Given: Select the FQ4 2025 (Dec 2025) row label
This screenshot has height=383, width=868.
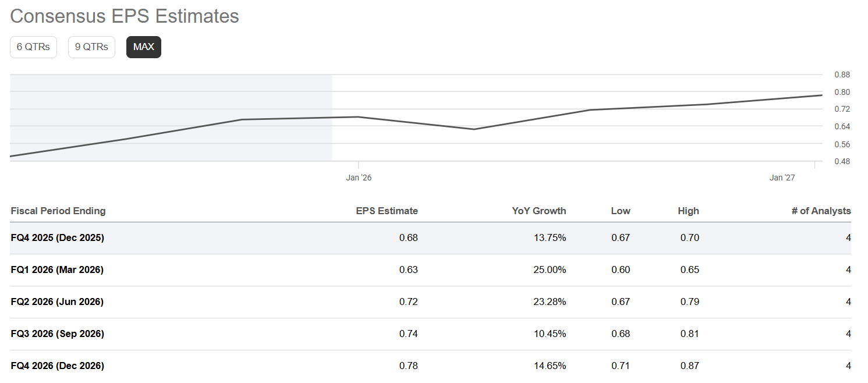Looking at the screenshot, I should (57, 237).
